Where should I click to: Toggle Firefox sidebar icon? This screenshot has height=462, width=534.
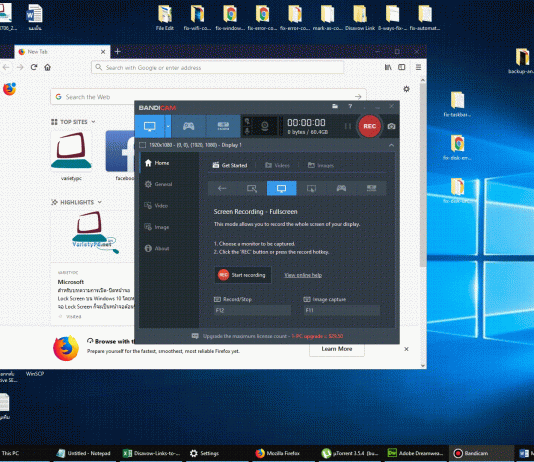click(402, 67)
